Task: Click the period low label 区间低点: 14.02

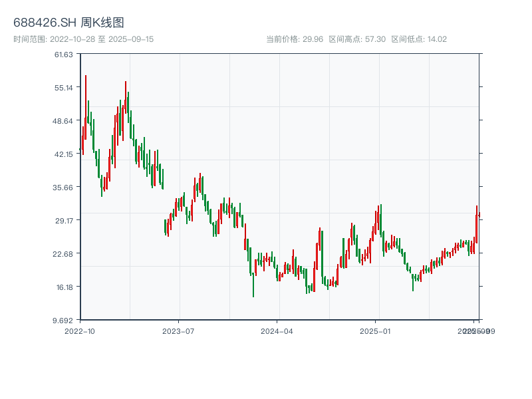Action: tap(419, 39)
